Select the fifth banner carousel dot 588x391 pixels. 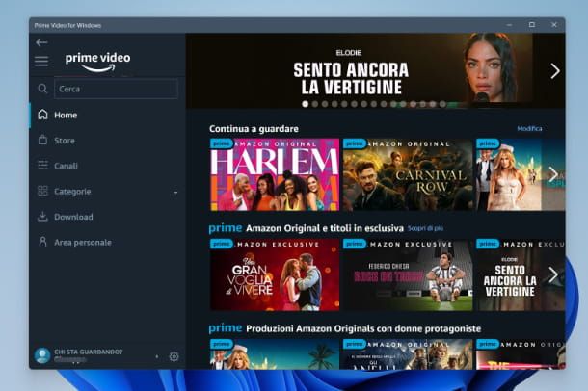[x=344, y=104]
